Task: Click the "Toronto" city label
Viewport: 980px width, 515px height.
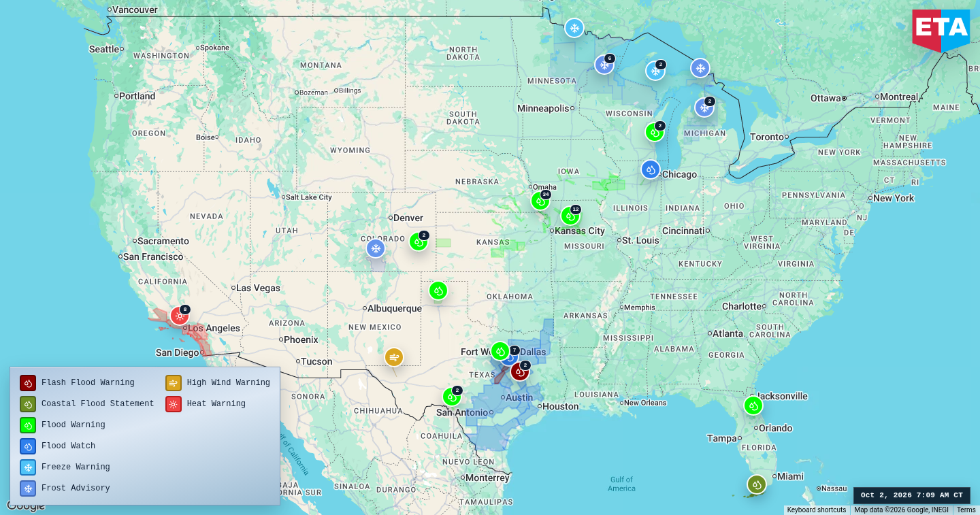Action: 767,137
